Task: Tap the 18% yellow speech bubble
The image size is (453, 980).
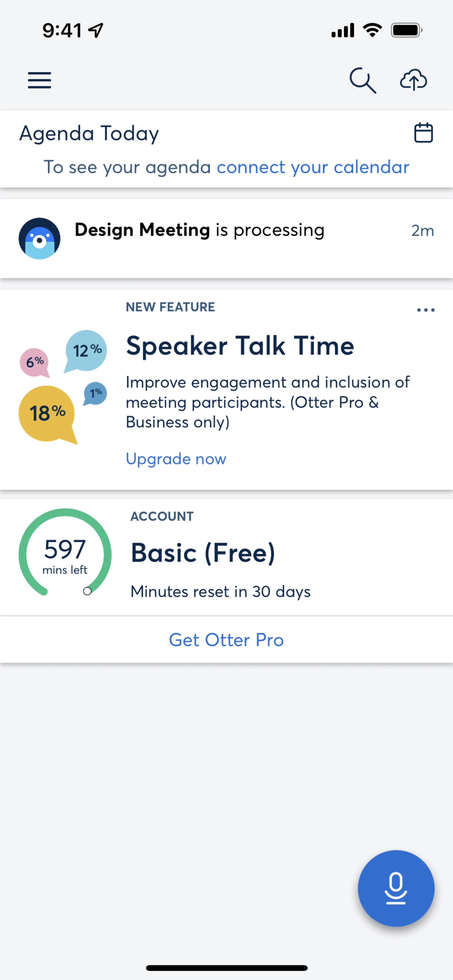Action: [46, 414]
